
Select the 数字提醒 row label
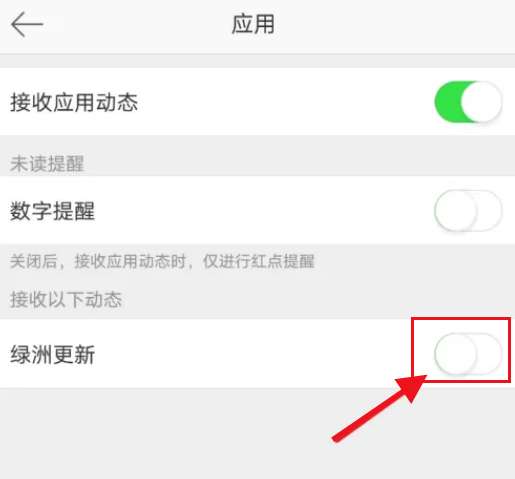click(x=52, y=211)
